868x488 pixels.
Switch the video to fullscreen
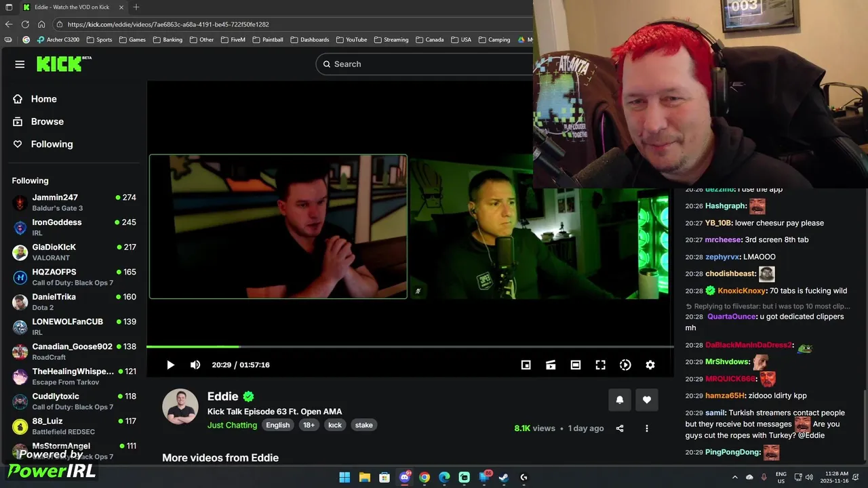[600, 365]
